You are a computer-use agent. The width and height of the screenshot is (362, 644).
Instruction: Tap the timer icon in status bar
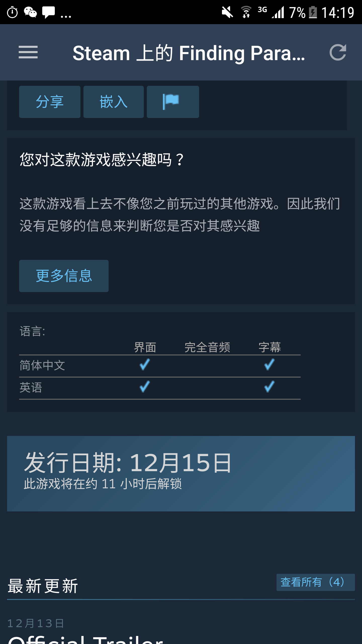(12, 12)
